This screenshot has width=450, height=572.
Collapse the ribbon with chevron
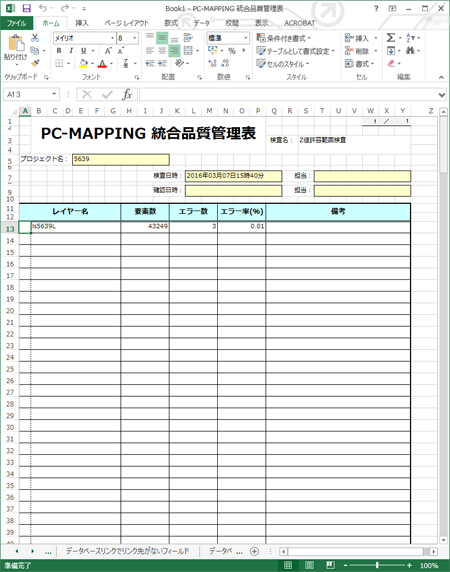(441, 77)
